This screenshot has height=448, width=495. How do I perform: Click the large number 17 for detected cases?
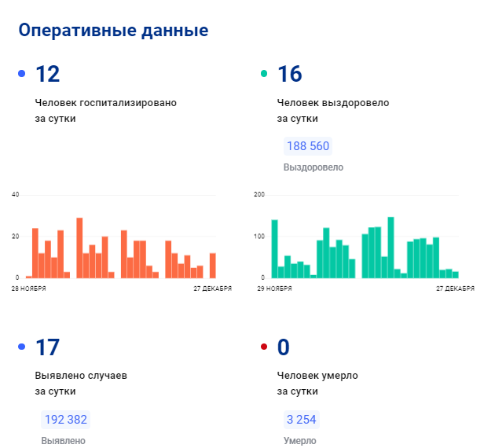tap(47, 347)
